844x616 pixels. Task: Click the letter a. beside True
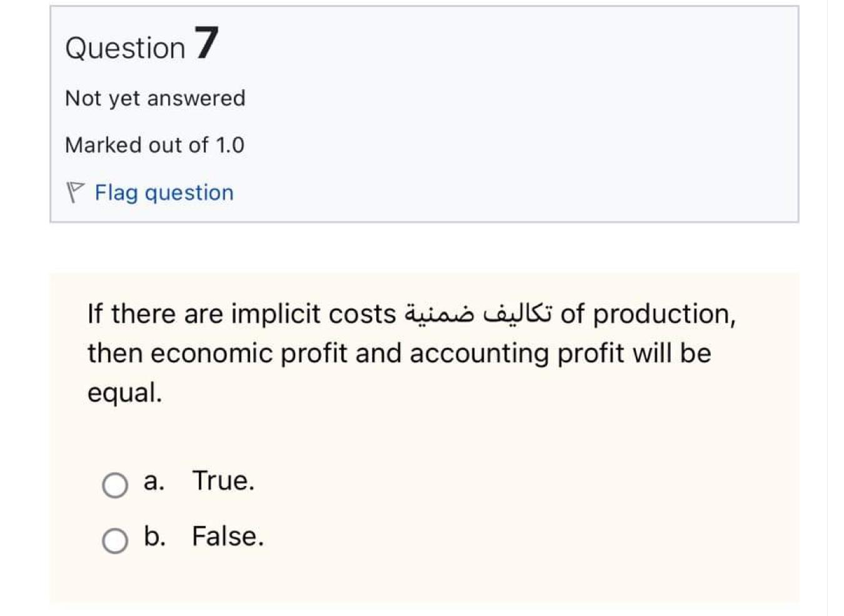pyautogui.click(x=154, y=481)
